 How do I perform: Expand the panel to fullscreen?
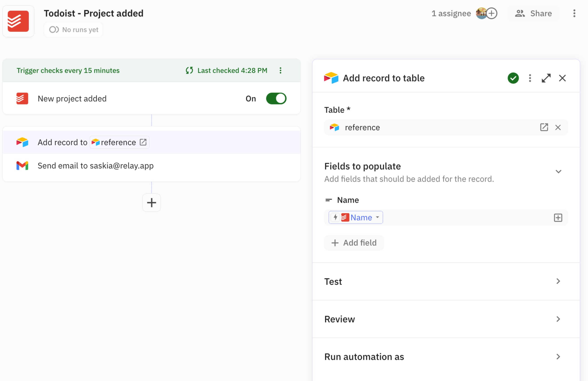546,78
